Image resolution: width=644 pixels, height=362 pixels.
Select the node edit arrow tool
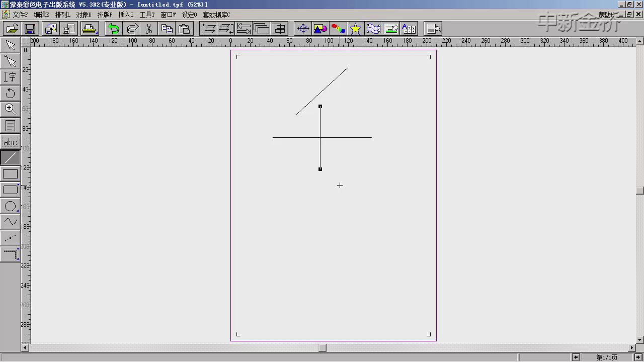tap(10, 61)
